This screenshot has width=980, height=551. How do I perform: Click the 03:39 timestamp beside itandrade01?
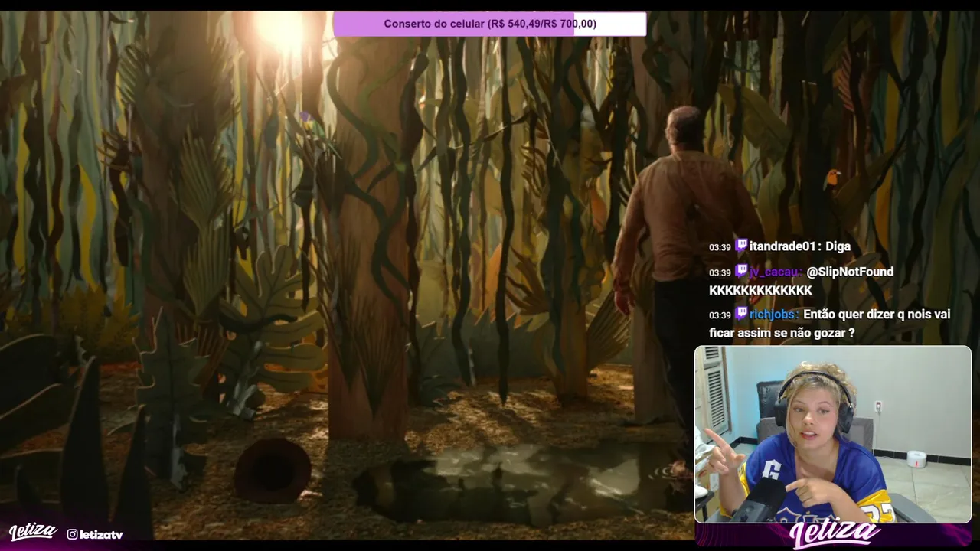click(x=720, y=247)
